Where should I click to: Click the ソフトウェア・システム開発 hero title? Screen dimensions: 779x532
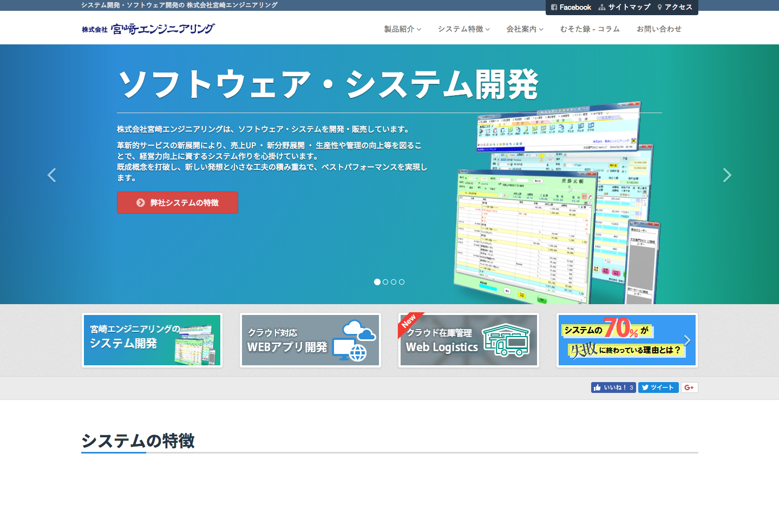(x=328, y=84)
